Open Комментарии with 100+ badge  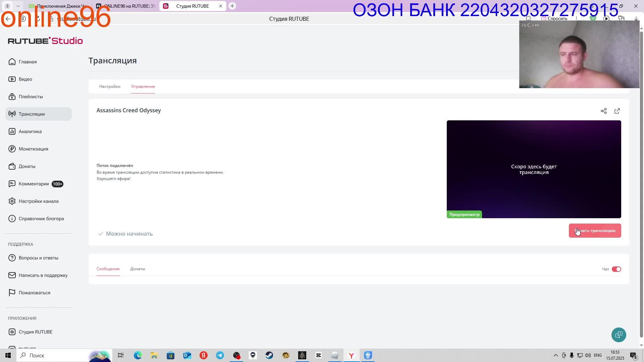pos(34,184)
